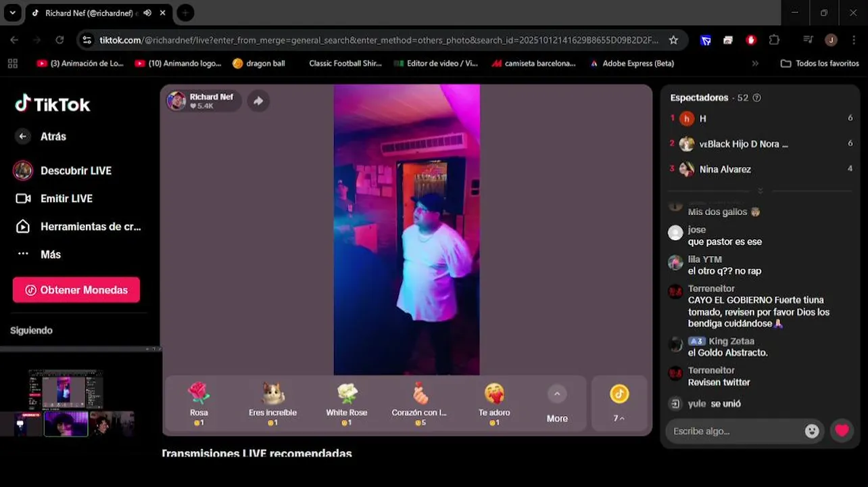Send the White Rose gift
This screenshot has height=487, width=868.
347,404
